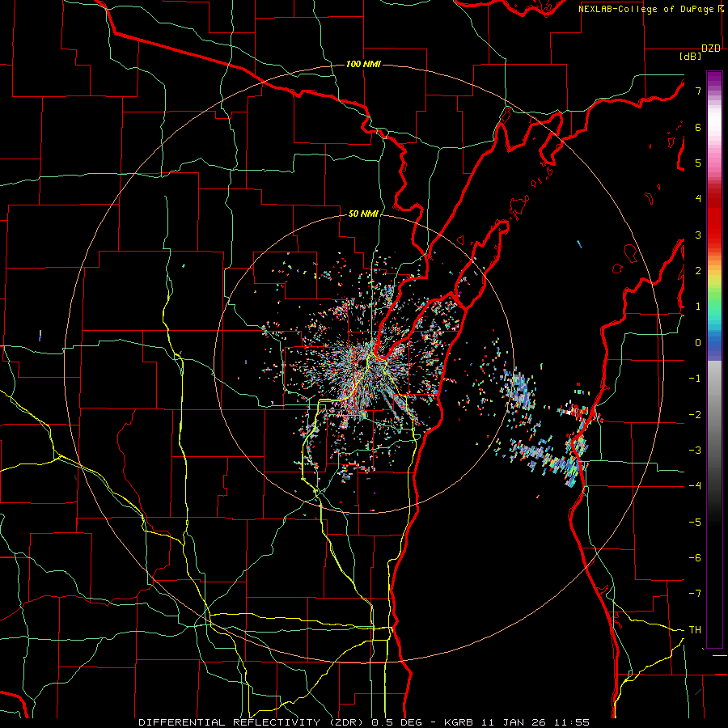Image resolution: width=728 pixels, height=728 pixels.
Task: Click the 0.5 DEG elevation text
Action: pyautogui.click(x=397, y=722)
